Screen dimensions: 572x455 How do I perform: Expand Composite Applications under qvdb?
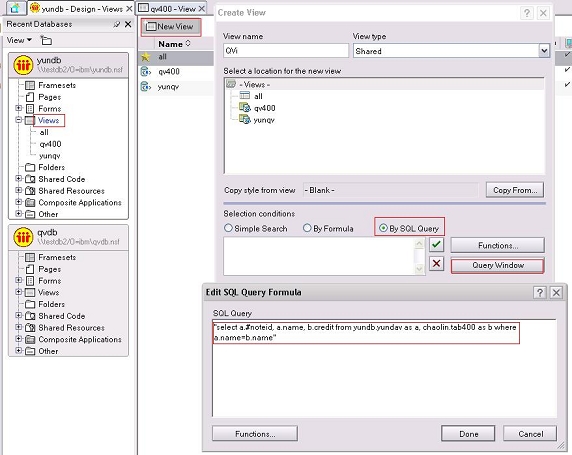(19, 339)
